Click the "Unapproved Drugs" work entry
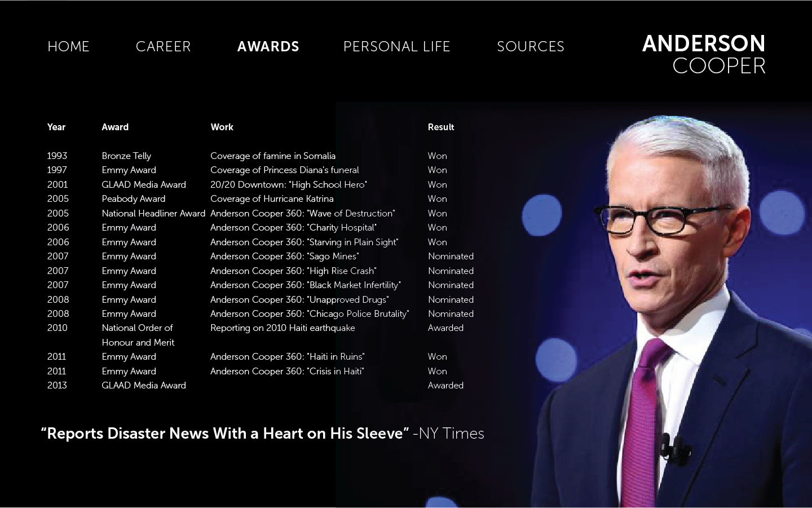Screen dimensions: 812x508 click(300, 299)
